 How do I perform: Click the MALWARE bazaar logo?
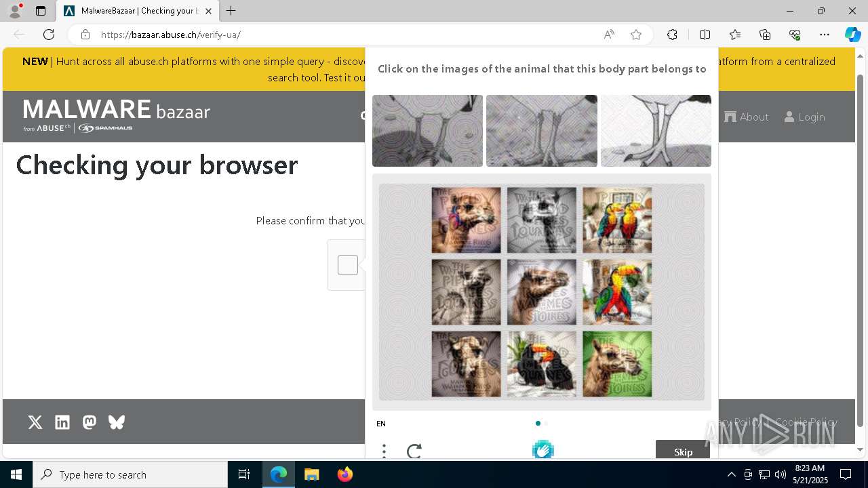tap(117, 115)
